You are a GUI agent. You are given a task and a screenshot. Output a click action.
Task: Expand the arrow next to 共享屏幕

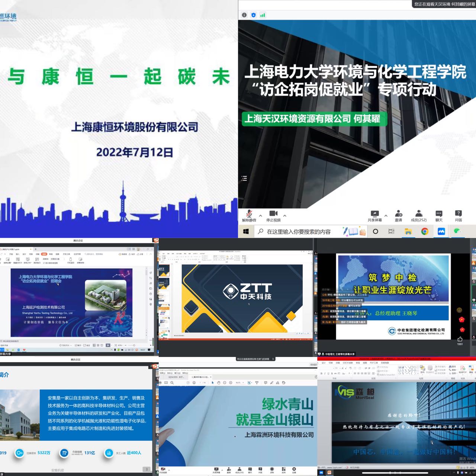[386, 215]
